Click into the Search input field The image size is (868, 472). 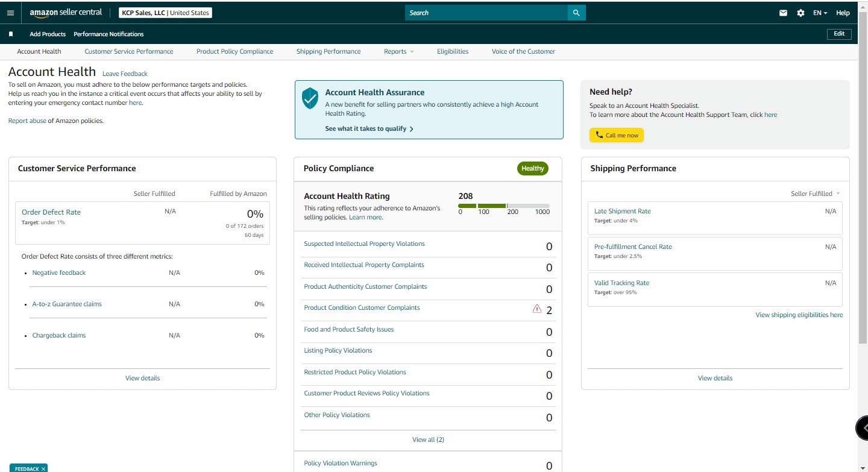[x=486, y=13]
